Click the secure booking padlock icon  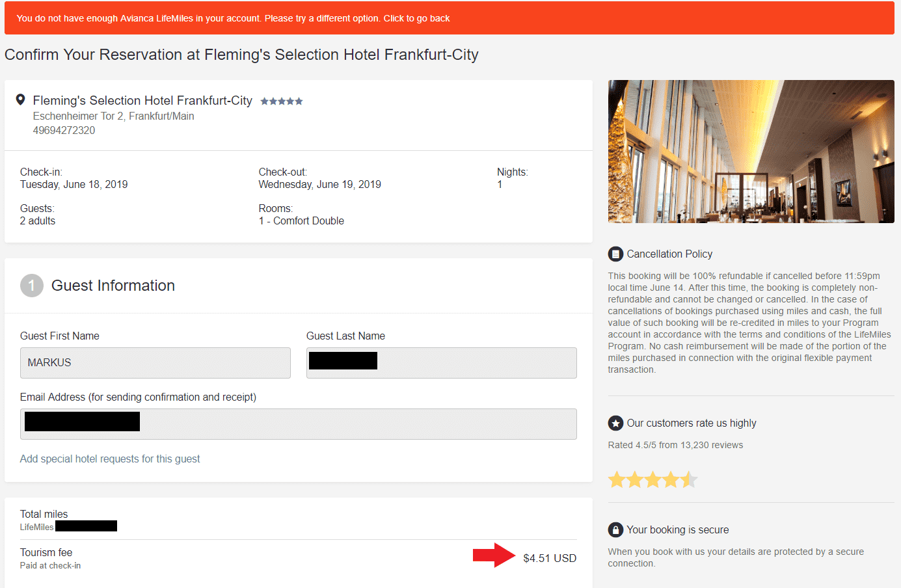pos(615,529)
